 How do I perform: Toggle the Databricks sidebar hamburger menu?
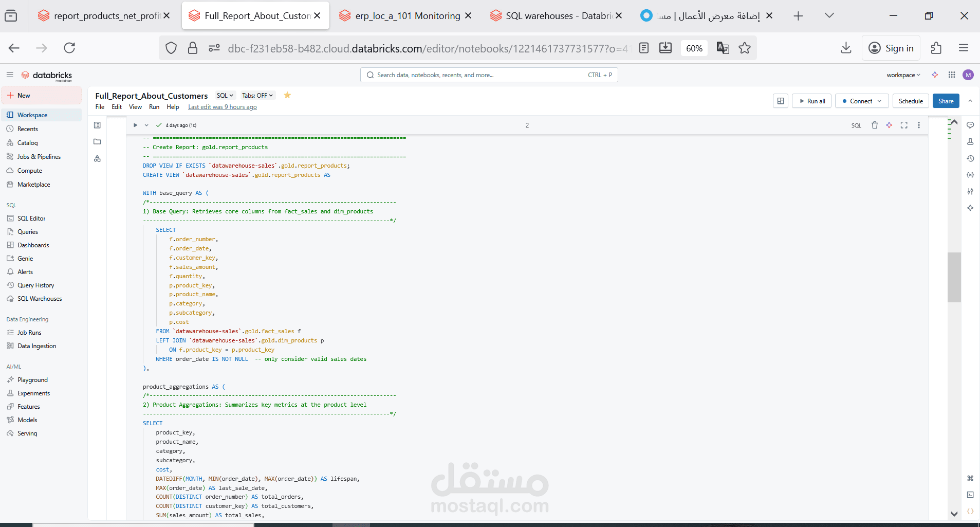coord(10,75)
